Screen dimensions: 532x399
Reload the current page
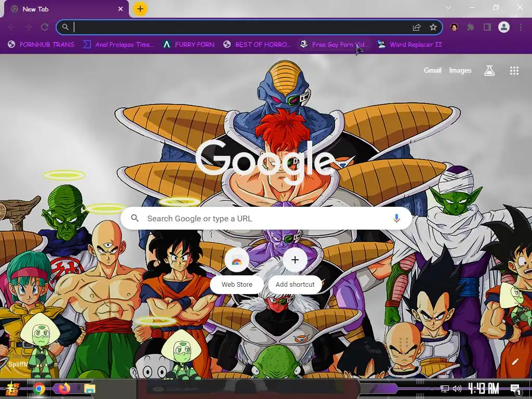click(x=45, y=27)
